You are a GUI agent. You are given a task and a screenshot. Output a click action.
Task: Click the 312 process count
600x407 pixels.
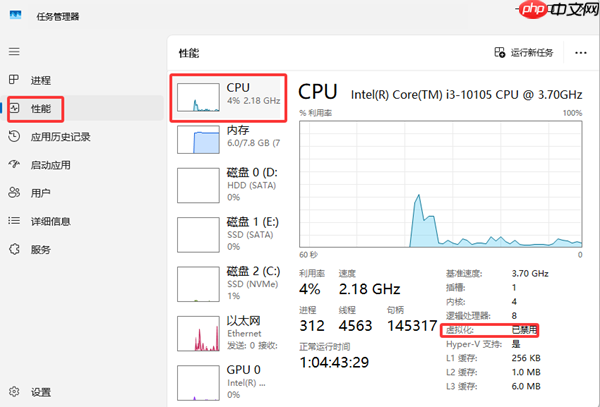click(x=312, y=326)
